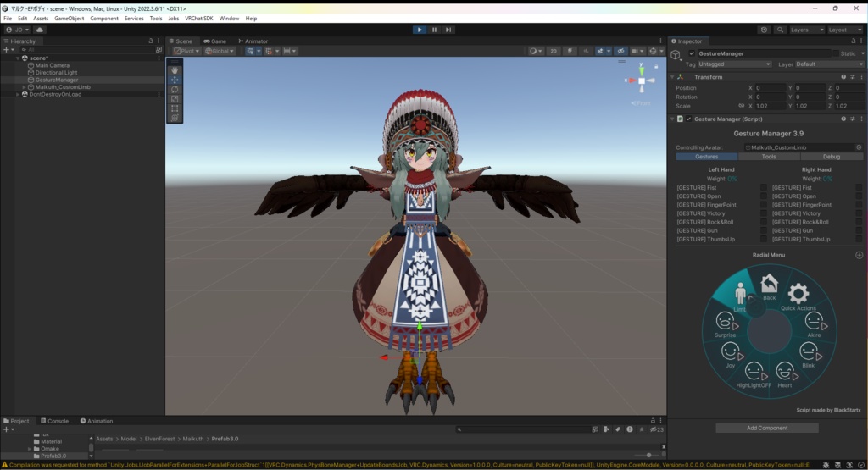Open Quick Actions in radial menu
The image size is (868, 470).
pos(798,297)
